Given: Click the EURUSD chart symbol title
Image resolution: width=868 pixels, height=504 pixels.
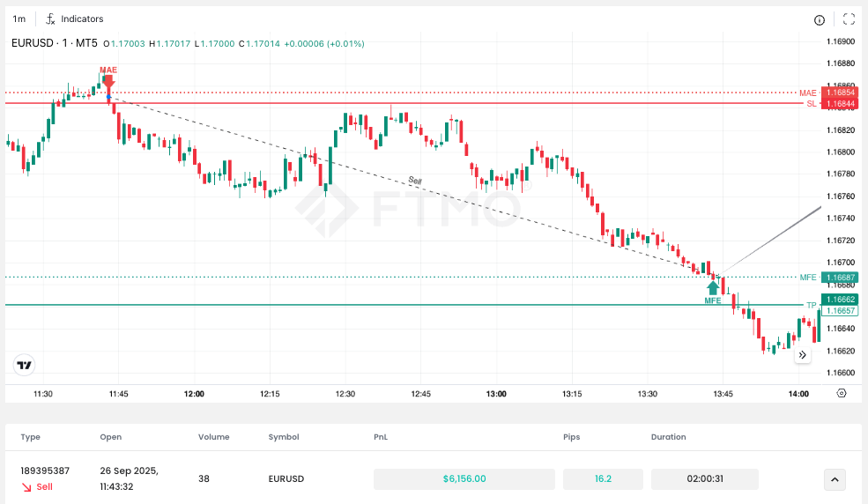Looking at the screenshot, I should [54, 43].
